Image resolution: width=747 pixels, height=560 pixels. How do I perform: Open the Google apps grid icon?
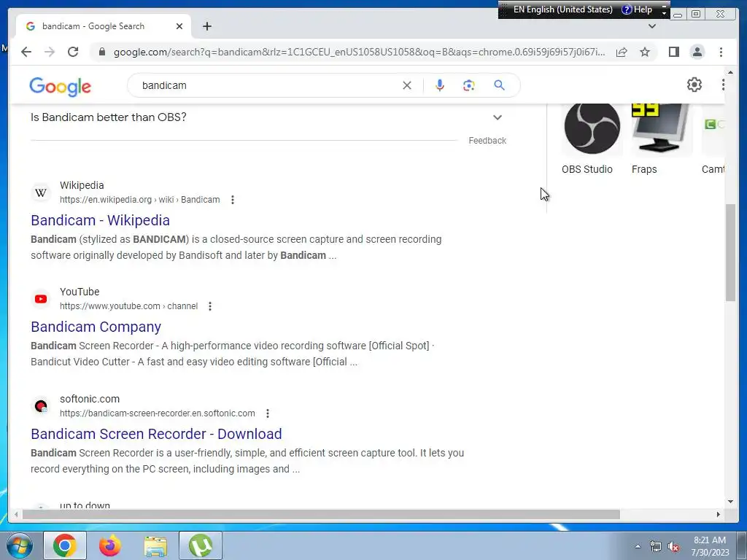click(723, 85)
